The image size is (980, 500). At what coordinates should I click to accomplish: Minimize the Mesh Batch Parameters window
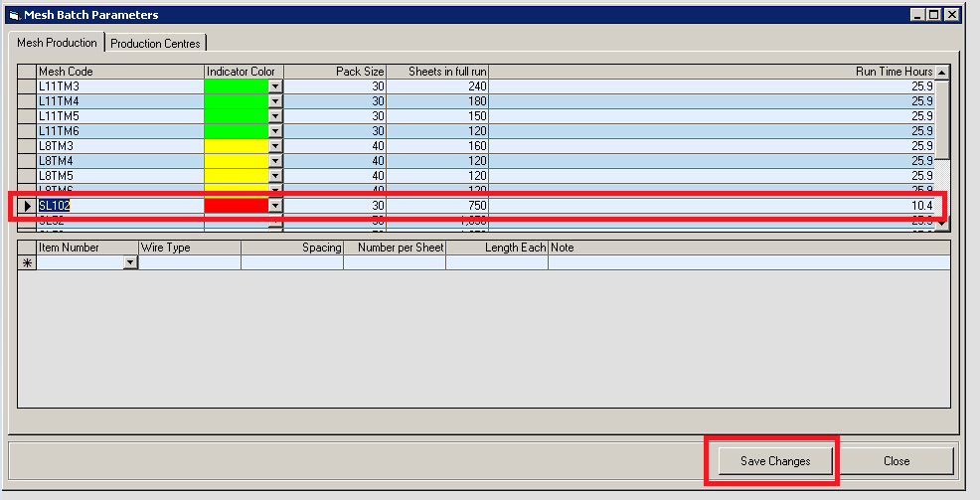click(x=917, y=15)
